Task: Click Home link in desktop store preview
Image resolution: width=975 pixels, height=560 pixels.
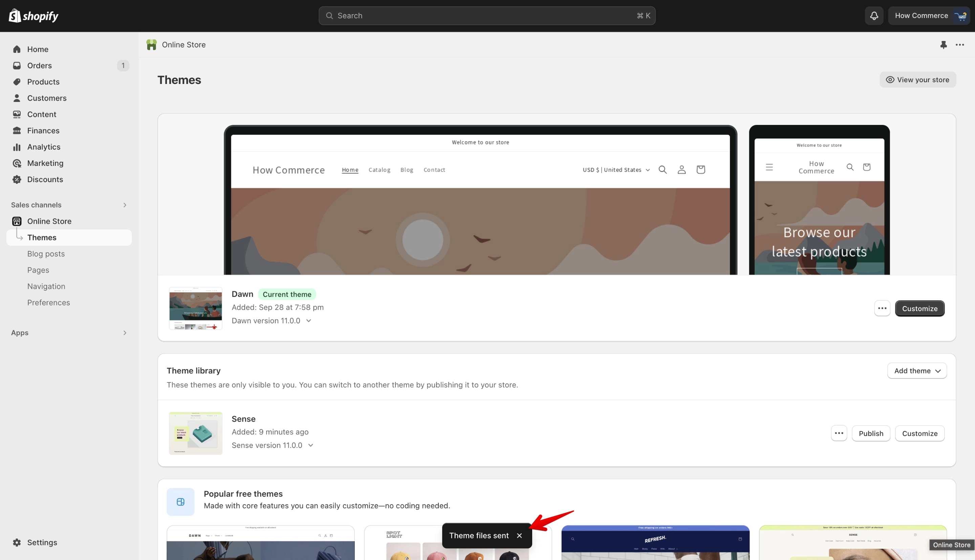Action: pyautogui.click(x=350, y=170)
